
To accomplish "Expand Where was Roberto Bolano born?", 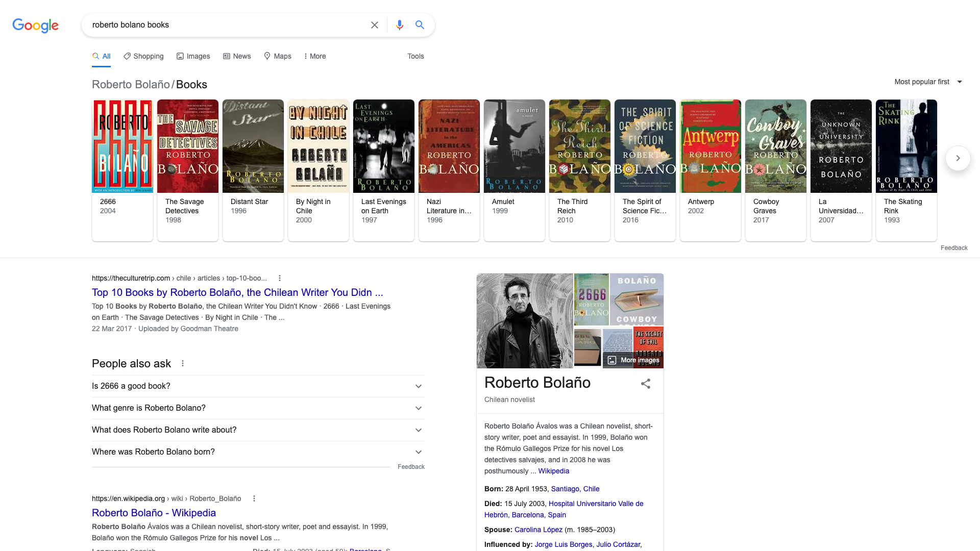I will pyautogui.click(x=258, y=452).
